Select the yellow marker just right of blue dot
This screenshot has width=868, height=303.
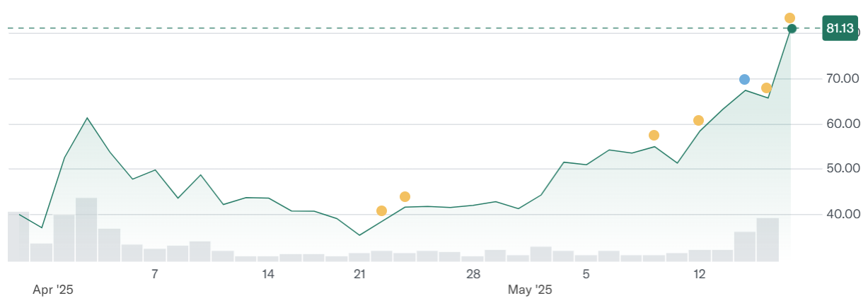[766, 88]
